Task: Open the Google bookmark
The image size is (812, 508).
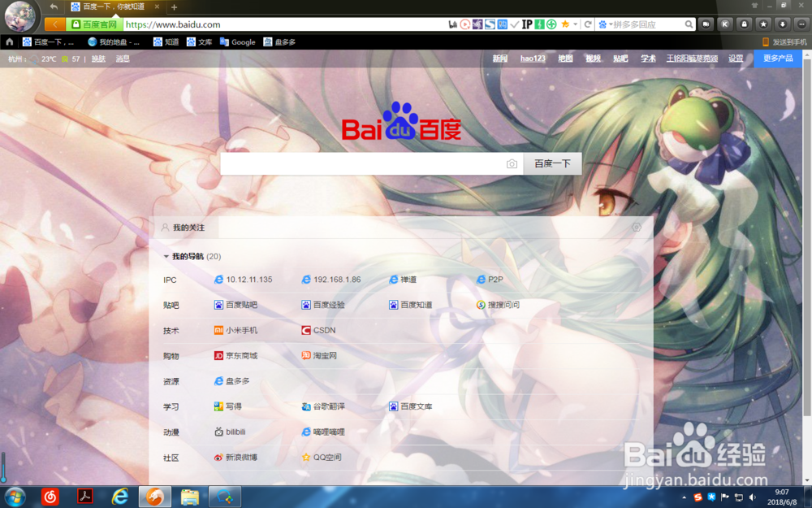Action: click(238, 42)
